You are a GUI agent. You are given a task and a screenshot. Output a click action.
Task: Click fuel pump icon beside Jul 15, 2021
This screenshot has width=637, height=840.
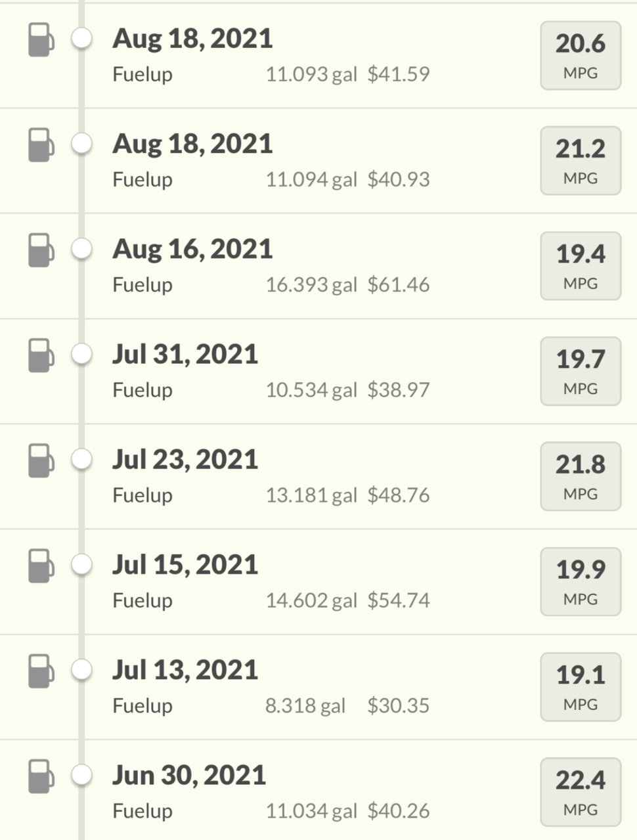coord(41,566)
